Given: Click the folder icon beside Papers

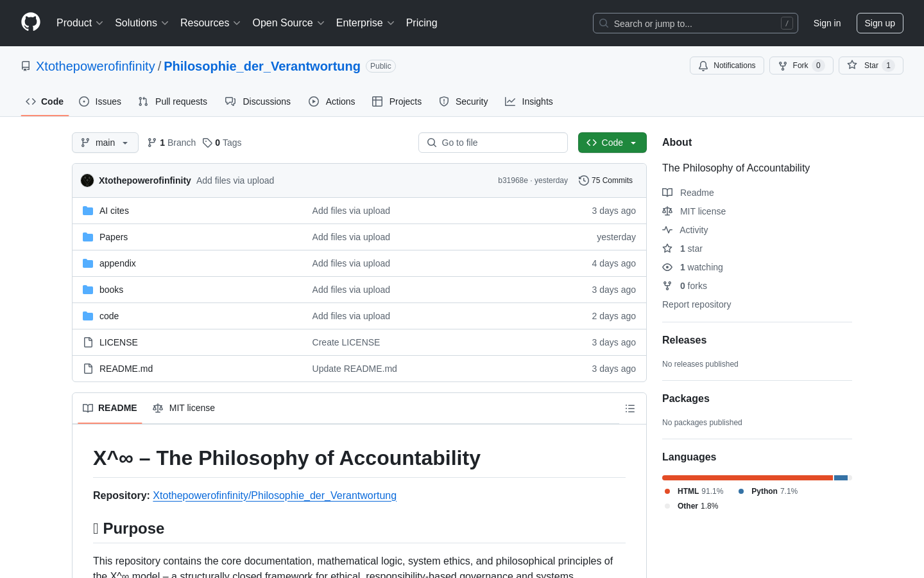Looking at the screenshot, I should (x=88, y=237).
